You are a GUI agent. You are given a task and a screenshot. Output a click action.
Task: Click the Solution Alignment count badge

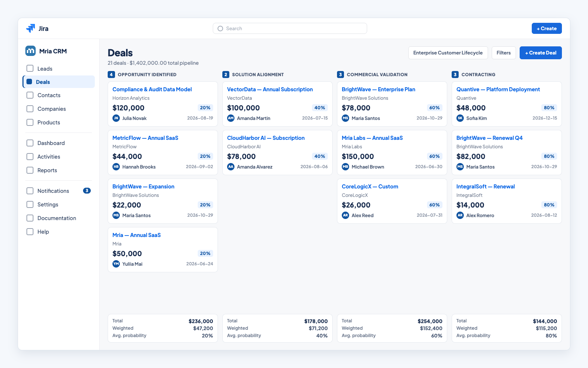point(226,74)
